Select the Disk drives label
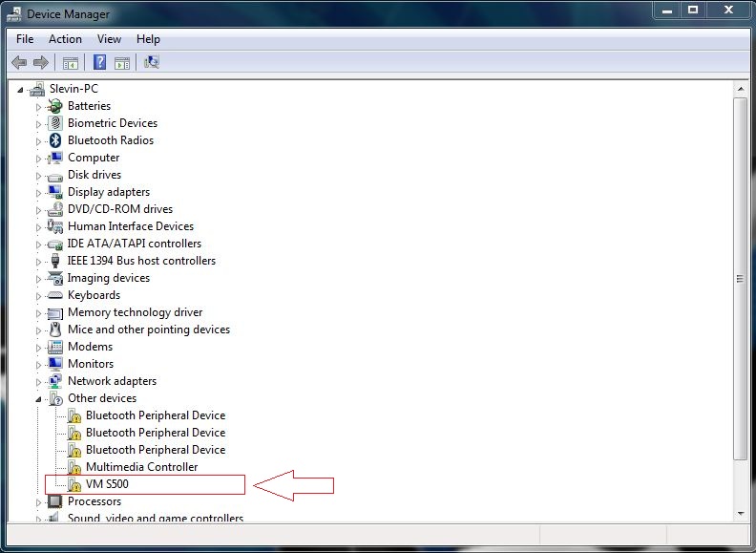 click(x=94, y=175)
